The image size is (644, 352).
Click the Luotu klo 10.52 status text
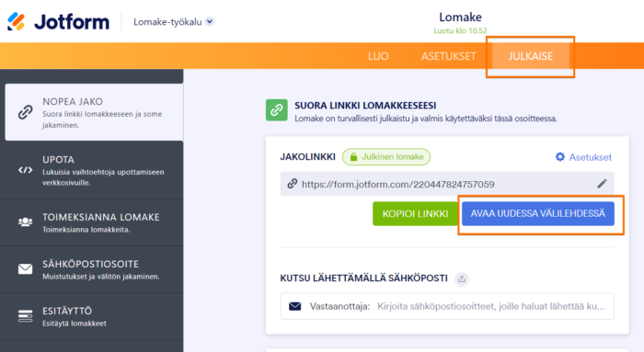(460, 30)
